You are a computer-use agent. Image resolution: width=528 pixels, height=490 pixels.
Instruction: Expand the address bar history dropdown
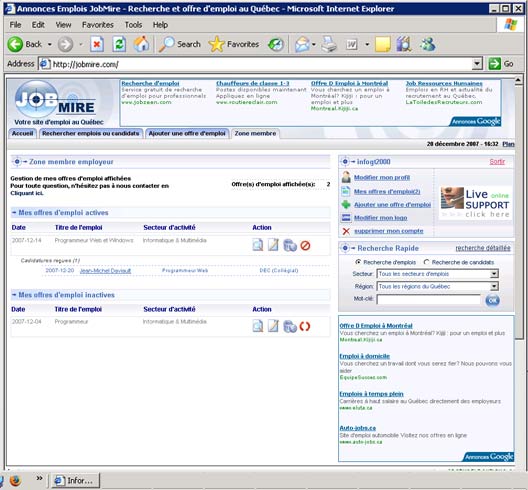[x=477, y=64]
